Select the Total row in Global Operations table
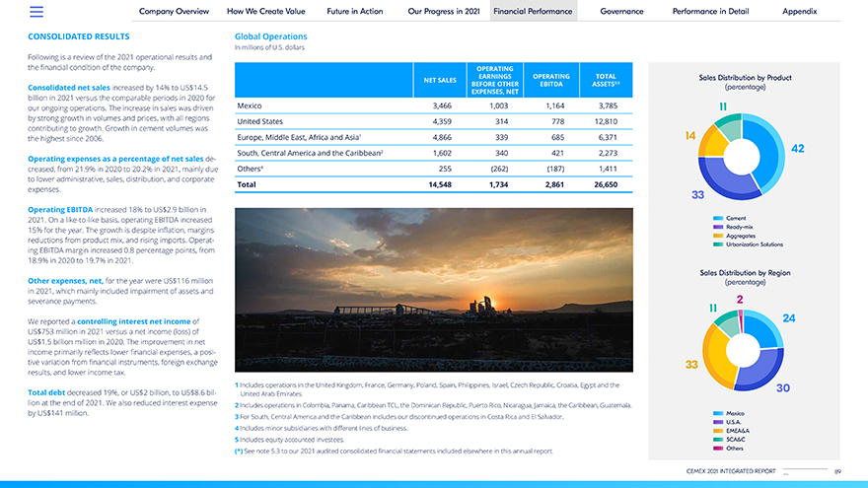The image size is (868, 488). point(433,184)
